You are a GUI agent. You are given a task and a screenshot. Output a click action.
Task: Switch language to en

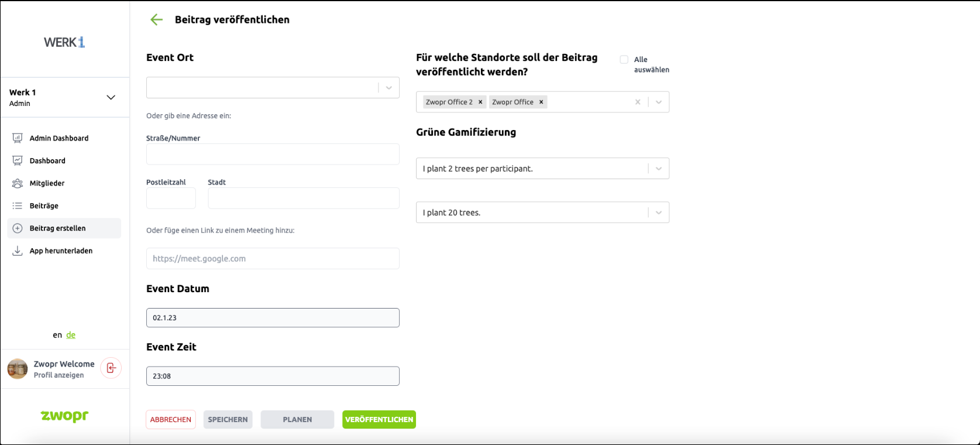57,335
